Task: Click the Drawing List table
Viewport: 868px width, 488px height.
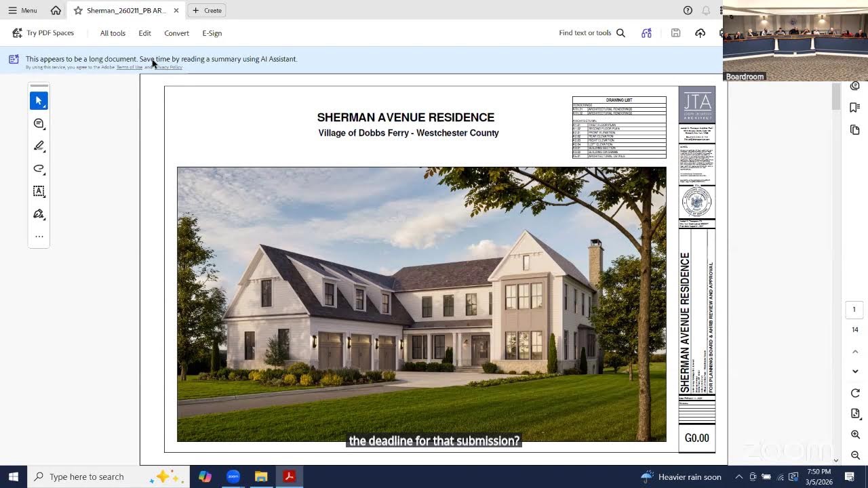Action: point(619,127)
